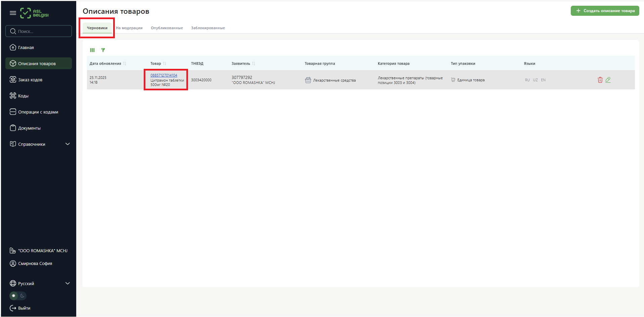Sort by Товар column header arrows

pos(165,63)
